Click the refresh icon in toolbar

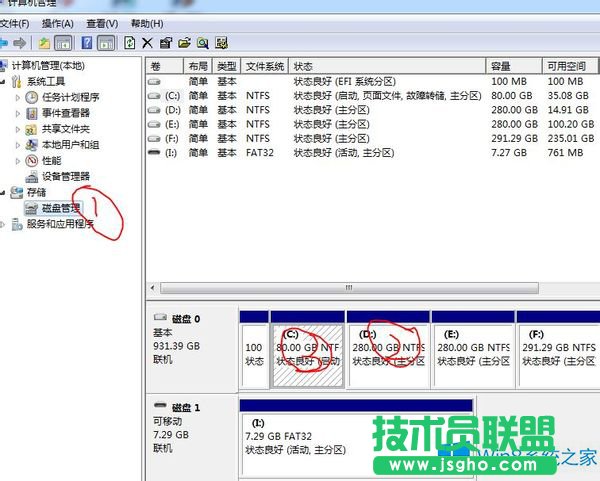pyautogui.click(x=130, y=43)
